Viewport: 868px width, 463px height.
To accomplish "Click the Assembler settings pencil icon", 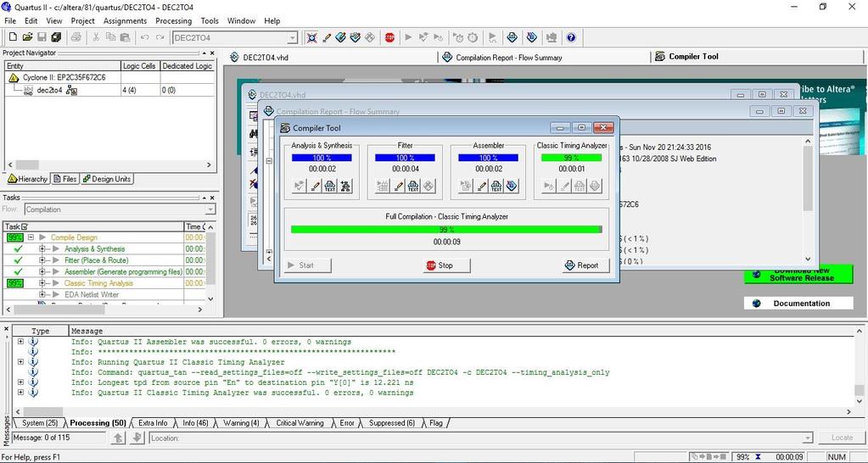I will click(x=482, y=187).
